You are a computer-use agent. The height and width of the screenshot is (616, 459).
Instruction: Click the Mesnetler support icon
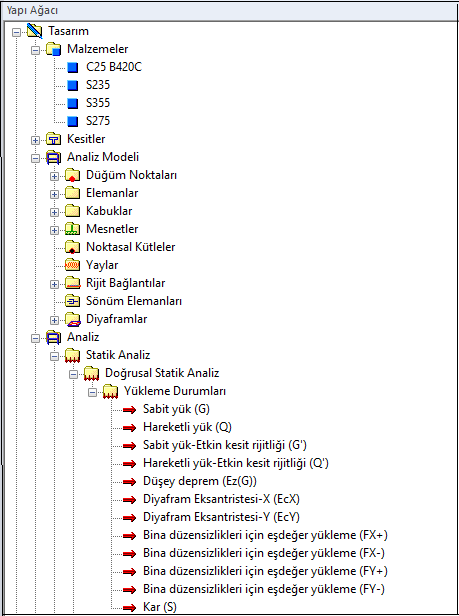pos(72,229)
